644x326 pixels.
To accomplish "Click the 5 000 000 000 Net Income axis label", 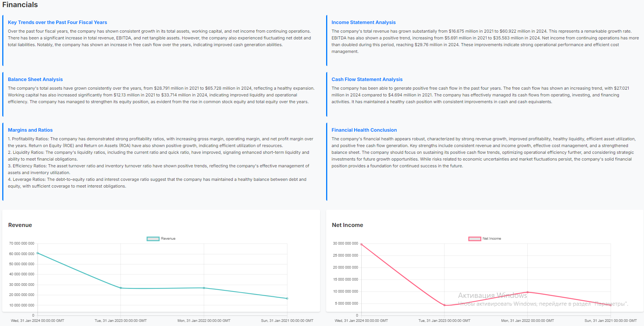I will coord(347,303).
